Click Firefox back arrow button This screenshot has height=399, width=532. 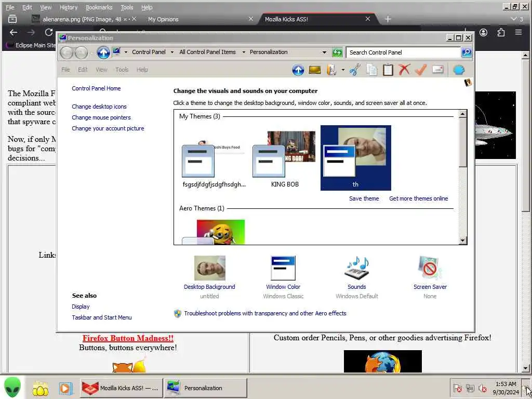point(13,33)
